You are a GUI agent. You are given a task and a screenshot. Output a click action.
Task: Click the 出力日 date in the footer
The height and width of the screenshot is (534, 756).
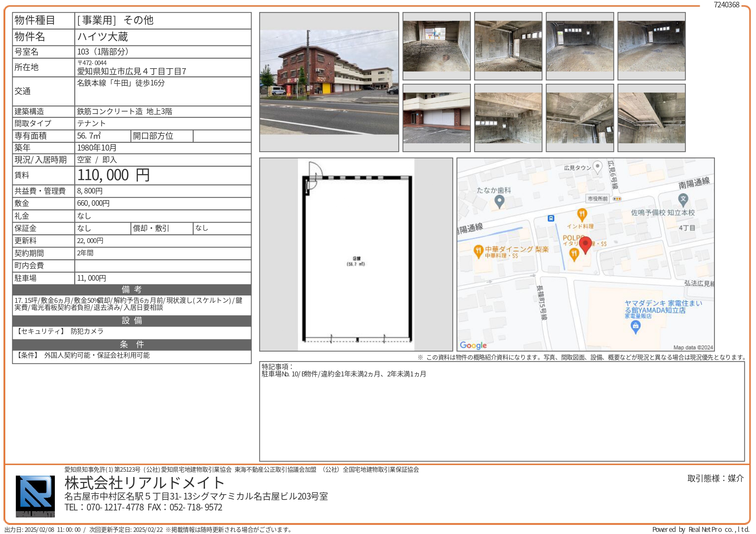tap(43, 529)
